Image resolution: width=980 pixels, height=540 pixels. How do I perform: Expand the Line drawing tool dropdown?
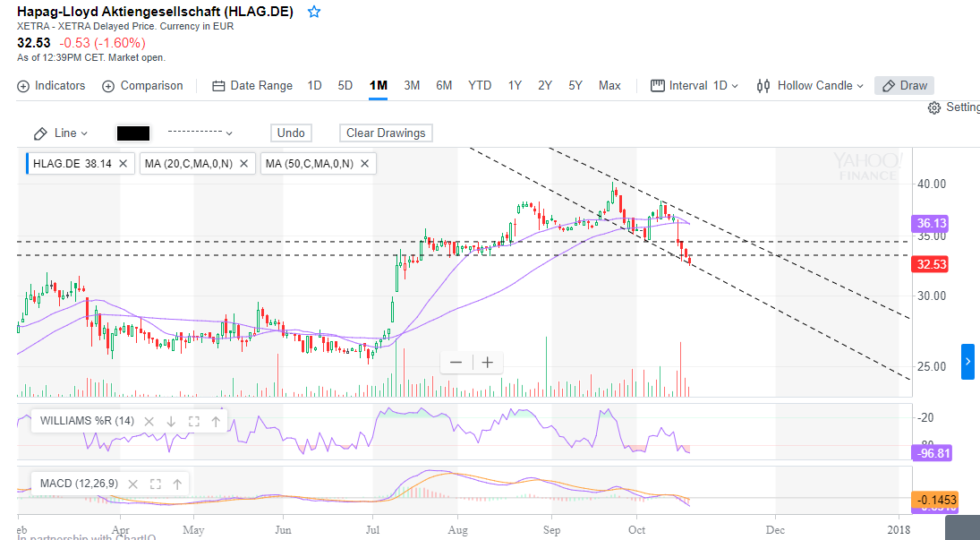(x=61, y=133)
